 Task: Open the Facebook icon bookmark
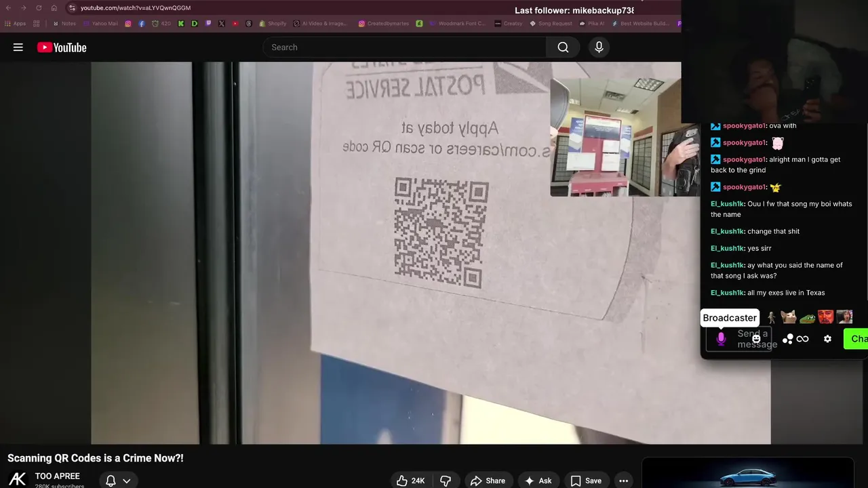(x=142, y=24)
